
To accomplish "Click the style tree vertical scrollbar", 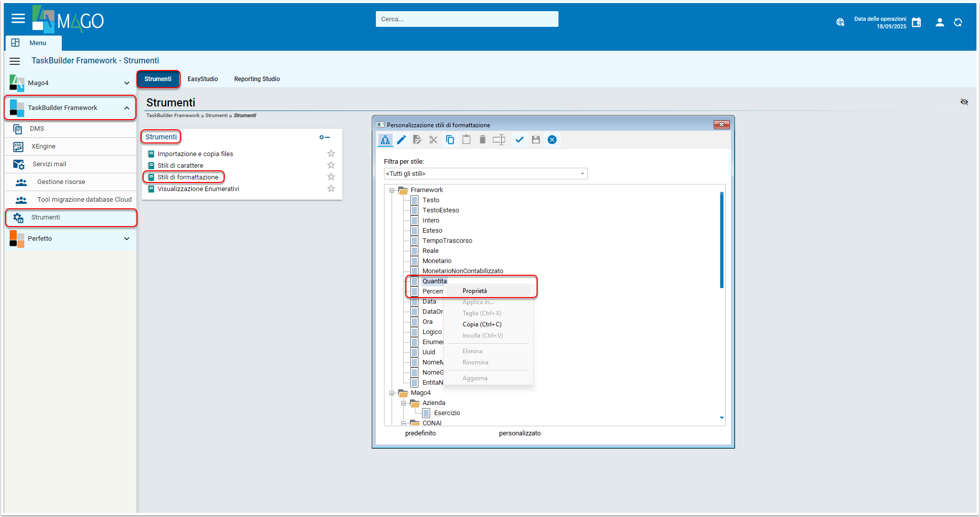I will tap(721, 241).
